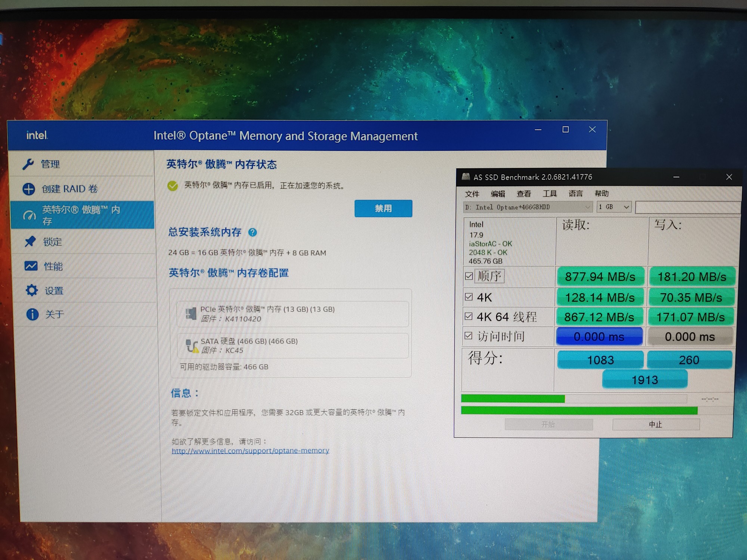Open the 语言 menu in AS SSD

[576, 193]
